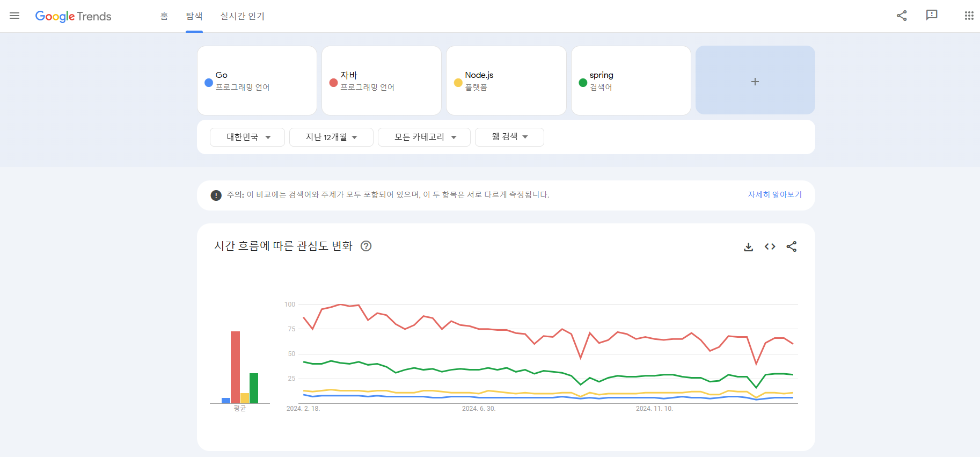Screen dimensions: 980x457
Task: Open the 실시간 인기 tab
Action: click(242, 16)
